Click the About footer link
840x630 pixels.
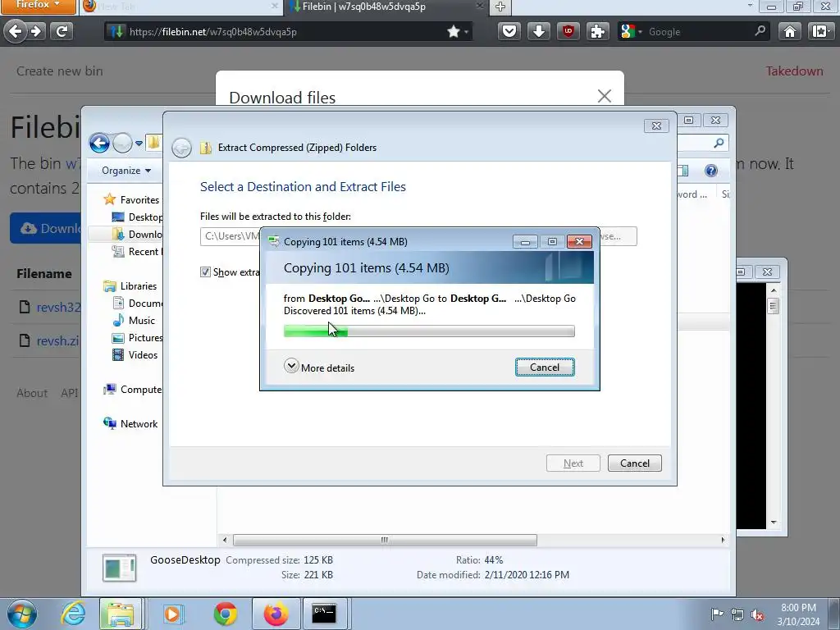pos(32,393)
